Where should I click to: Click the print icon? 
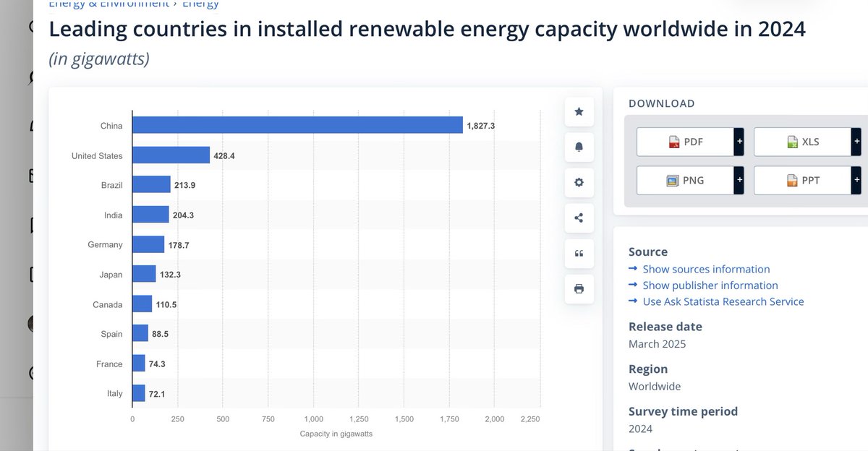click(579, 288)
